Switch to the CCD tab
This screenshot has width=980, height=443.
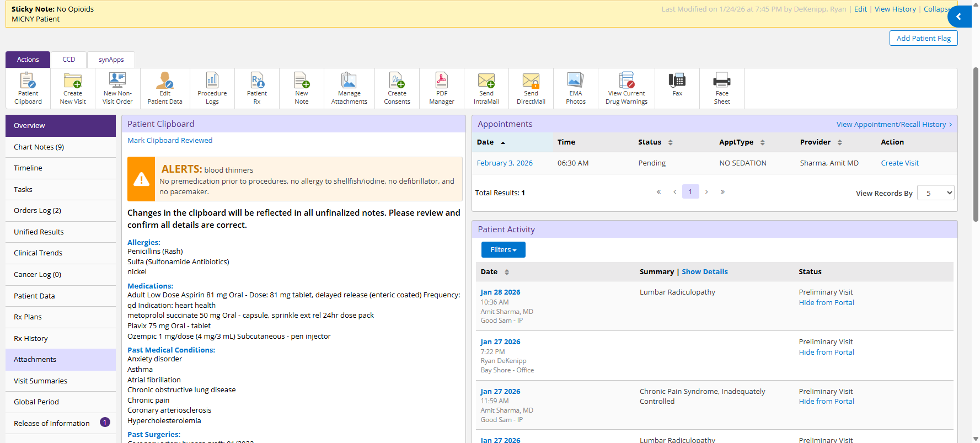(x=69, y=60)
